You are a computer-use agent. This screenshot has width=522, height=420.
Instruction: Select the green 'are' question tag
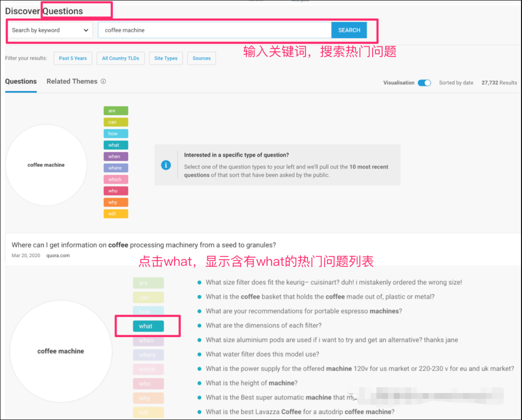[x=116, y=111]
